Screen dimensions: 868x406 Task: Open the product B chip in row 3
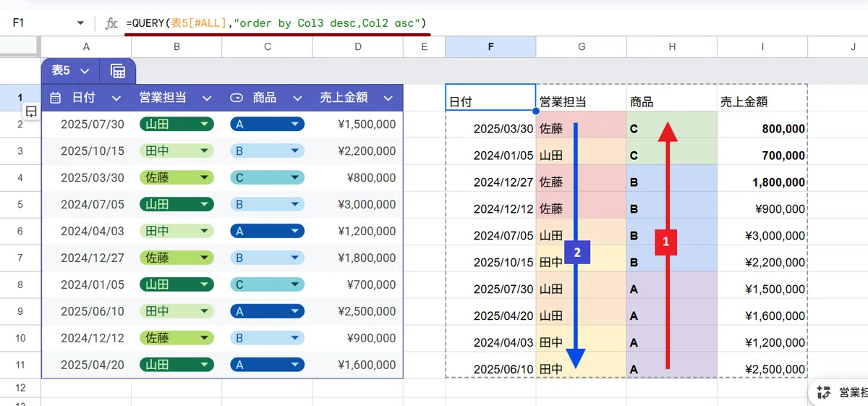[x=267, y=151]
